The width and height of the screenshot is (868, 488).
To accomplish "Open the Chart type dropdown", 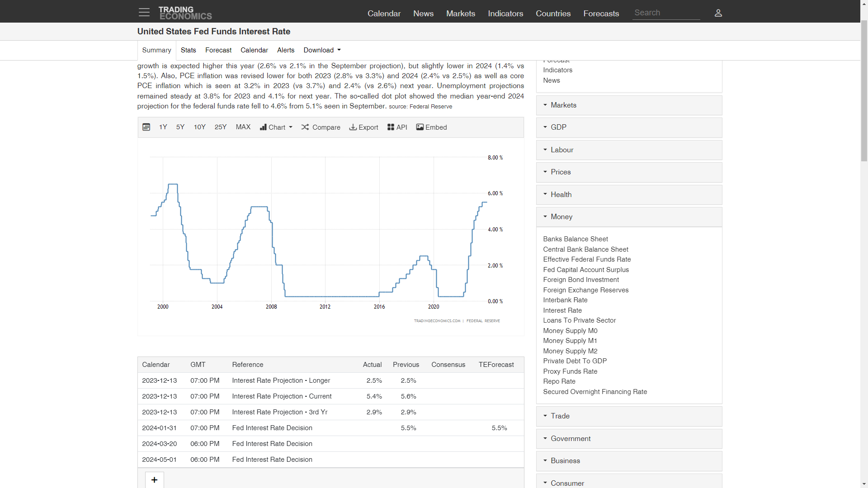I will [276, 127].
